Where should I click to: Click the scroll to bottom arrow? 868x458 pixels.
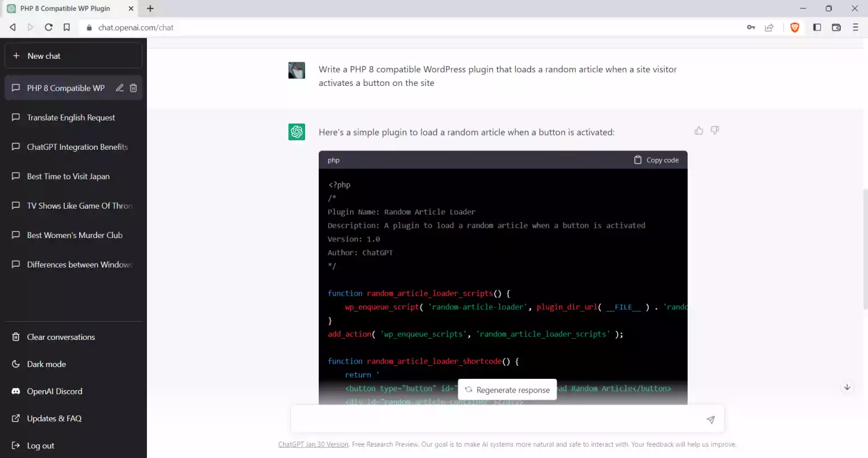pos(847,387)
